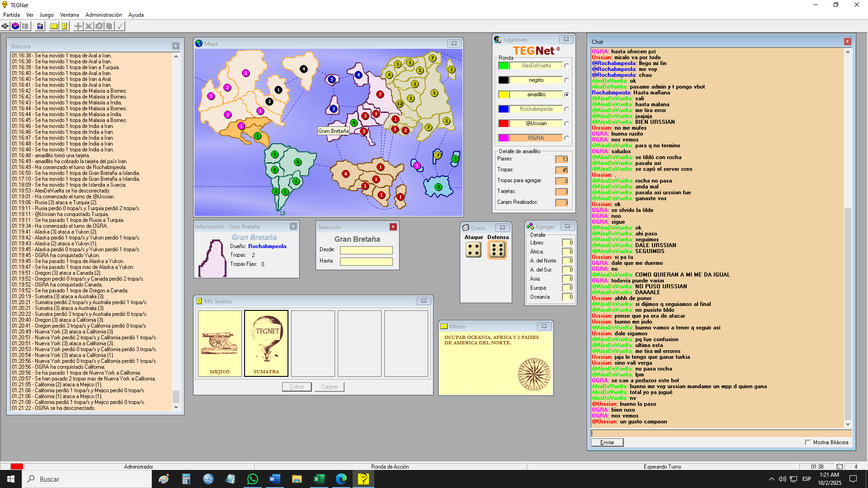The width and height of the screenshot is (868, 488).
Task: Click the save game floppy icon
Action: click(x=40, y=26)
